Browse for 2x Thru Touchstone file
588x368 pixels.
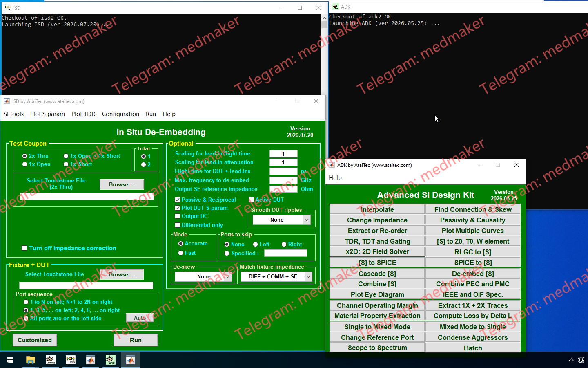(x=122, y=185)
